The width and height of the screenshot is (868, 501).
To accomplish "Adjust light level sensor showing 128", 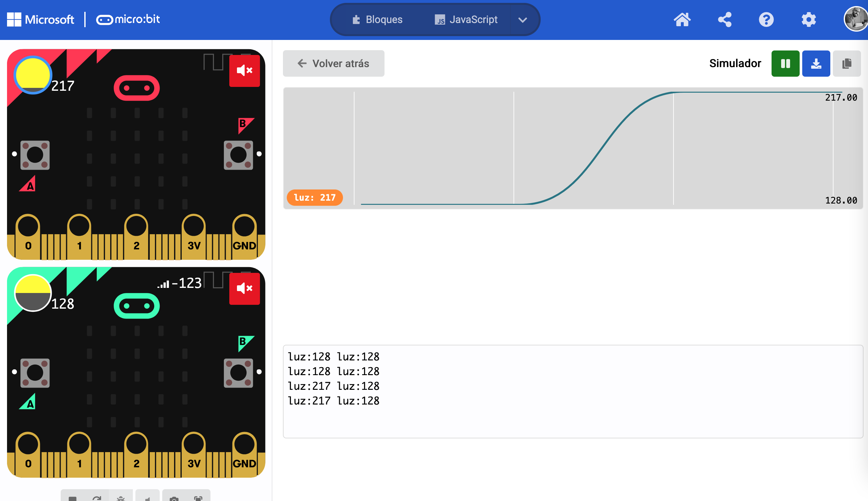I will coord(33,293).
